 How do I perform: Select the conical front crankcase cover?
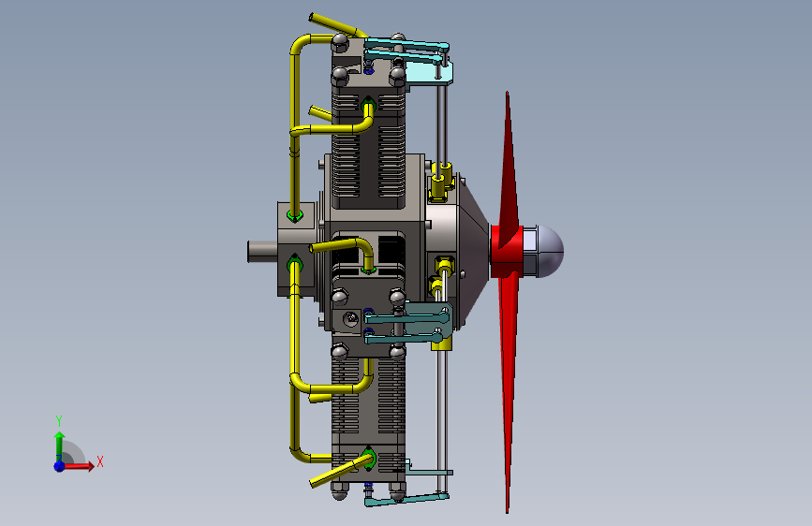point(474,251)
